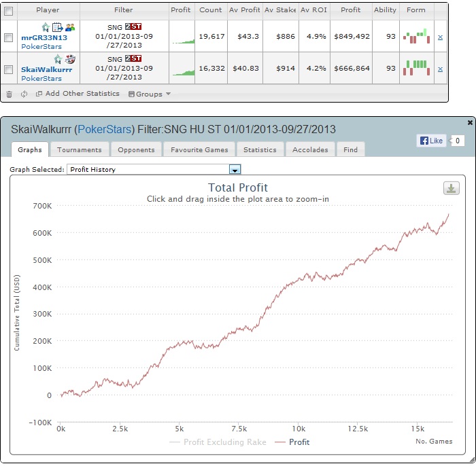Viewport: 476px width, 466px height.
Task: Switch to the Graphs tab
Action: point(30,149)
